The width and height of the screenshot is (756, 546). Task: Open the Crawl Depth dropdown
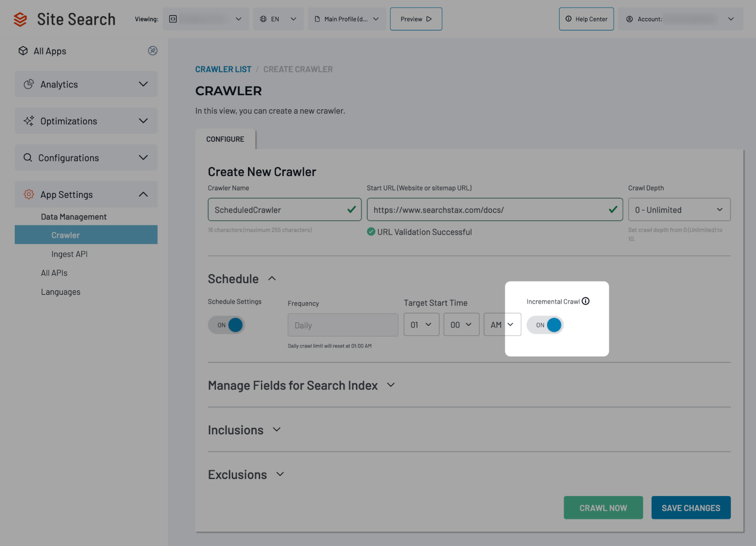click(x=679, y=209)
